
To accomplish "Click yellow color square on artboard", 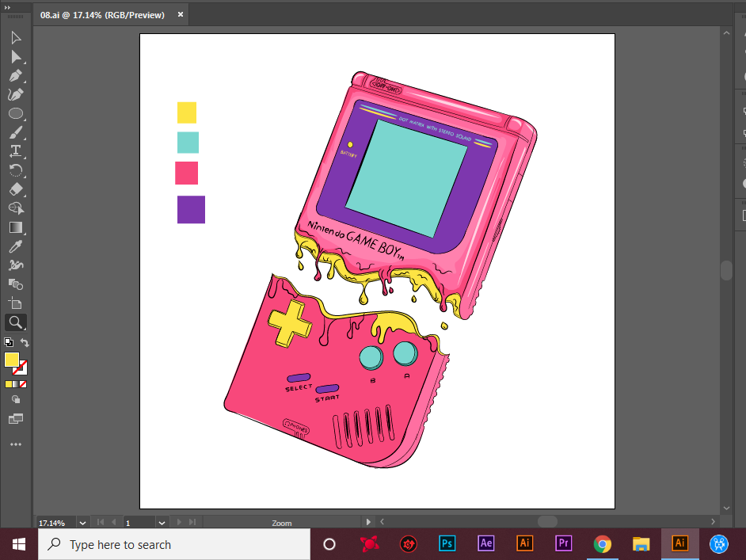I will pos(187,112).
